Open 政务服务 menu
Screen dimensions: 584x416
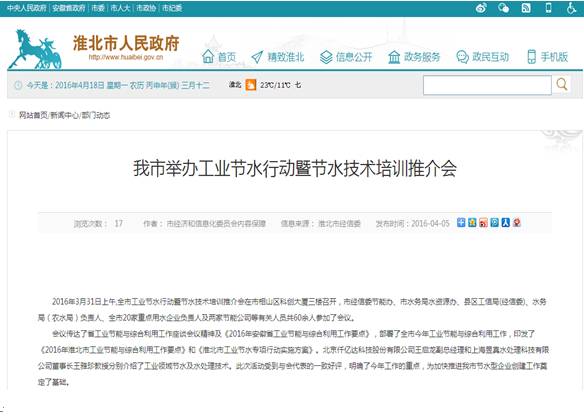pos(414,57)
